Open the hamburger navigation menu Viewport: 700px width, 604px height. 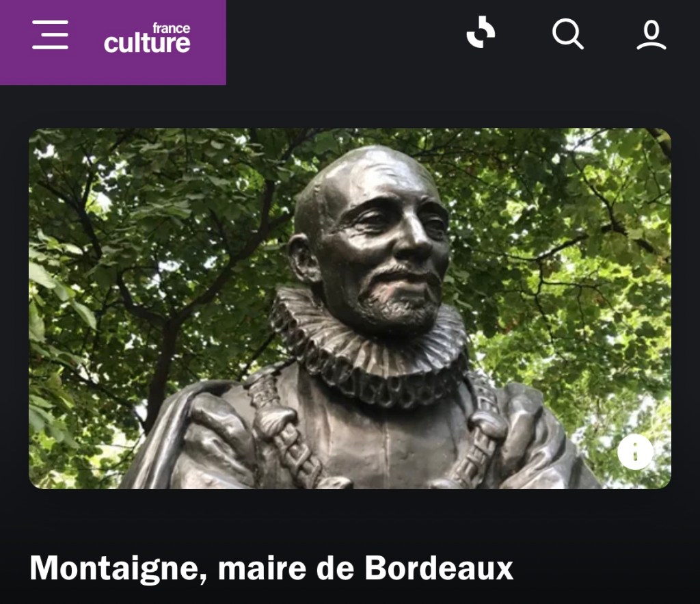click(x=51, y=34)
